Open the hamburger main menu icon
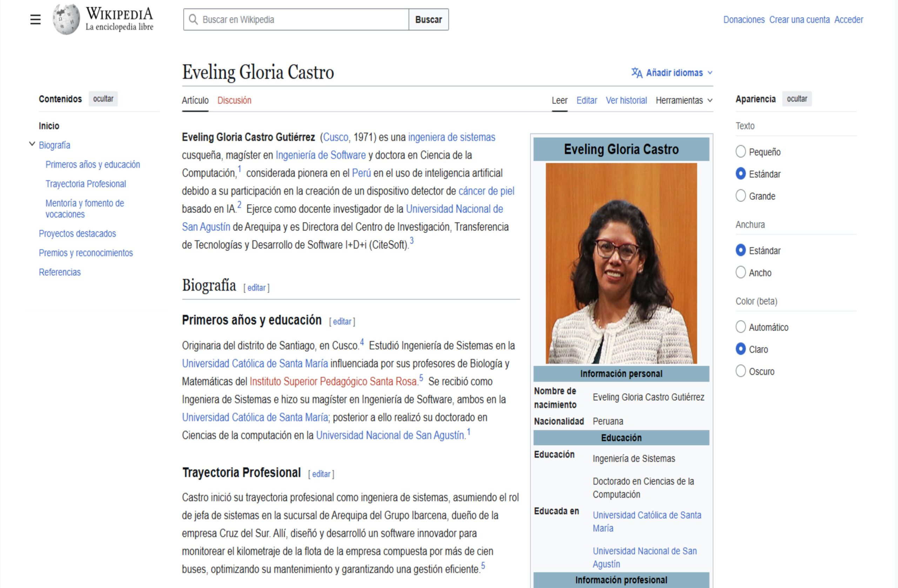Screen dimensions: 898x588 [35, 19]
